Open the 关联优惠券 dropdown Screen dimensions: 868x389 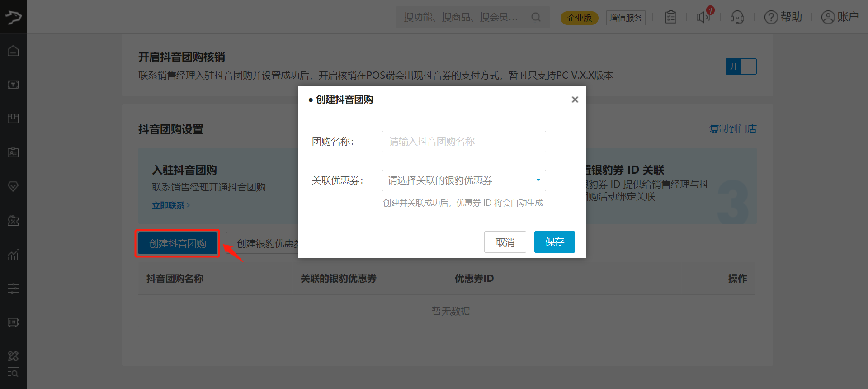[x=464, y=180]
